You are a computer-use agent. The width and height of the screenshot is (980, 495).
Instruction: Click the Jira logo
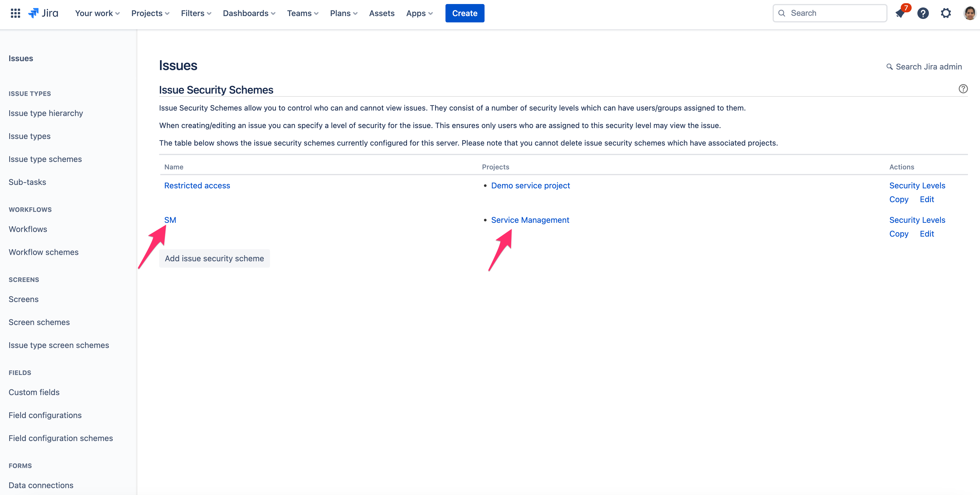43,13
